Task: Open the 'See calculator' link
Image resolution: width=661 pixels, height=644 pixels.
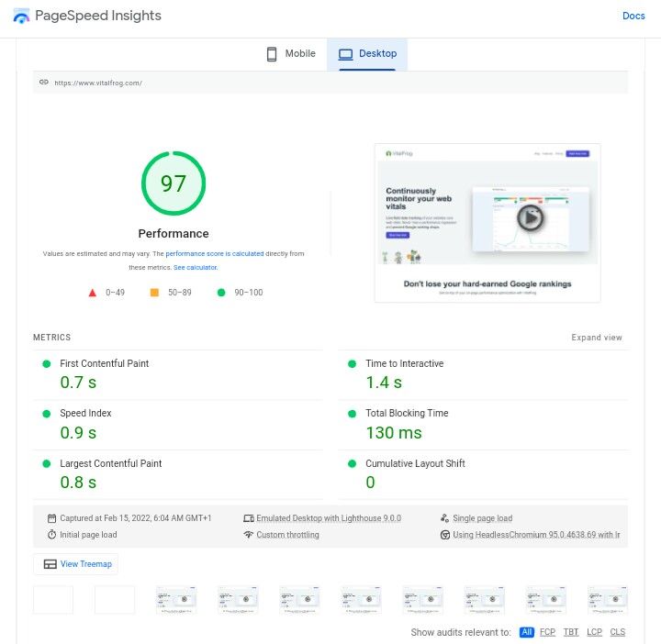Action: pyautogui.click(x=196, y=268)
